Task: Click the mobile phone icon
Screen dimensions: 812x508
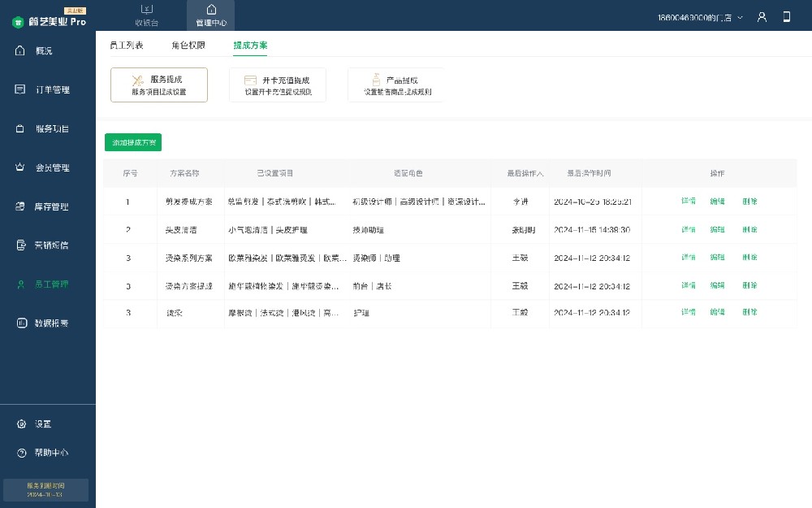Action: pos(786,16)
